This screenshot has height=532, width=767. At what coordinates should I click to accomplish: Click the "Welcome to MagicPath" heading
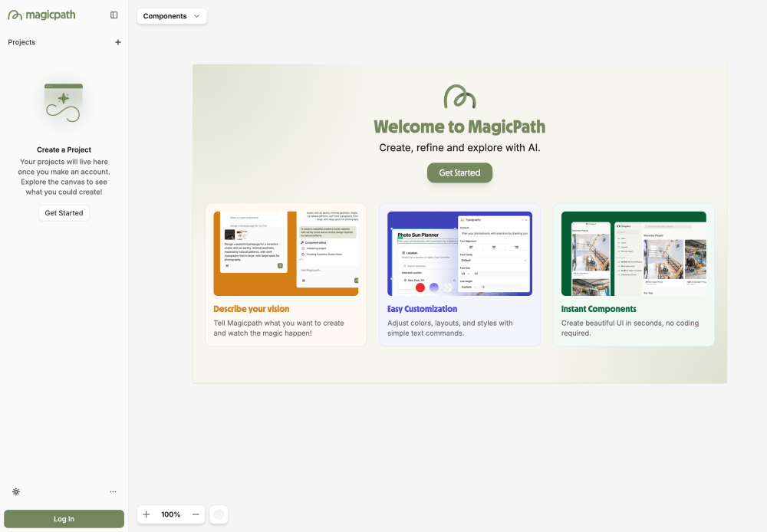point(459,126)
